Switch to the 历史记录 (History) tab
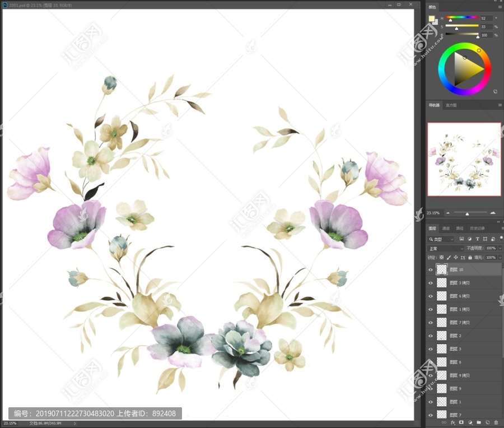 point(477,229)
